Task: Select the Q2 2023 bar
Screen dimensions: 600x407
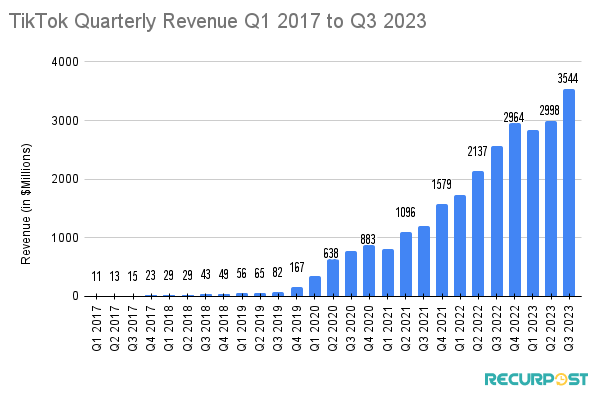Action: click(551, 209)
